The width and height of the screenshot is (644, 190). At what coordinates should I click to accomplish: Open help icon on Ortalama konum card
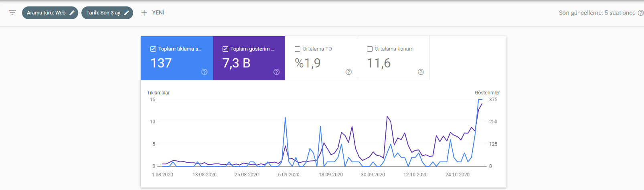[421, 72]
